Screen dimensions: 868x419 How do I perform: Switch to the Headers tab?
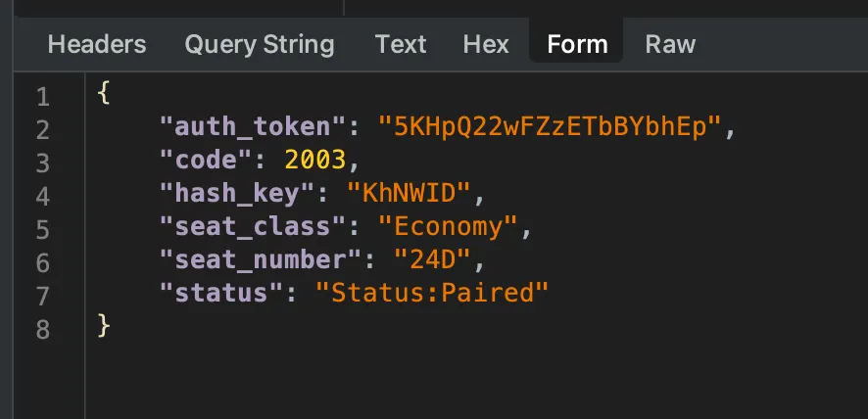(x=97, y=44)
